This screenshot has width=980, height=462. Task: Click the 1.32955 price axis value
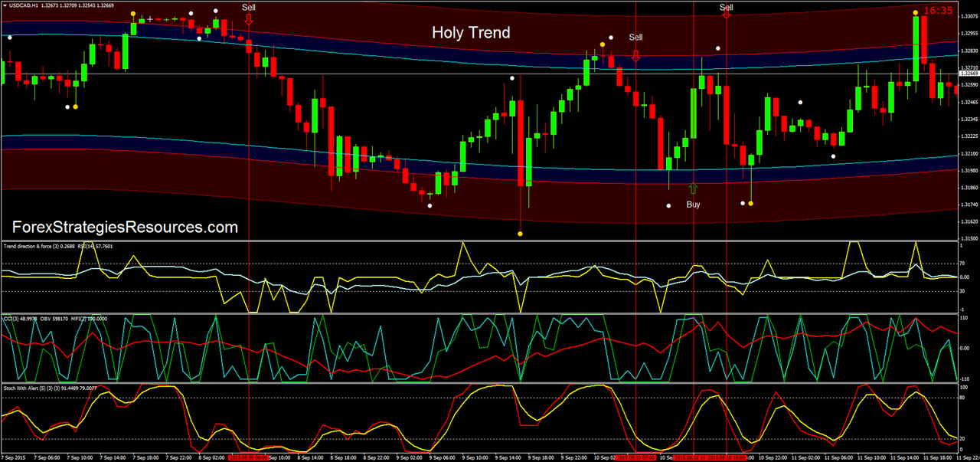pos(969,34)
